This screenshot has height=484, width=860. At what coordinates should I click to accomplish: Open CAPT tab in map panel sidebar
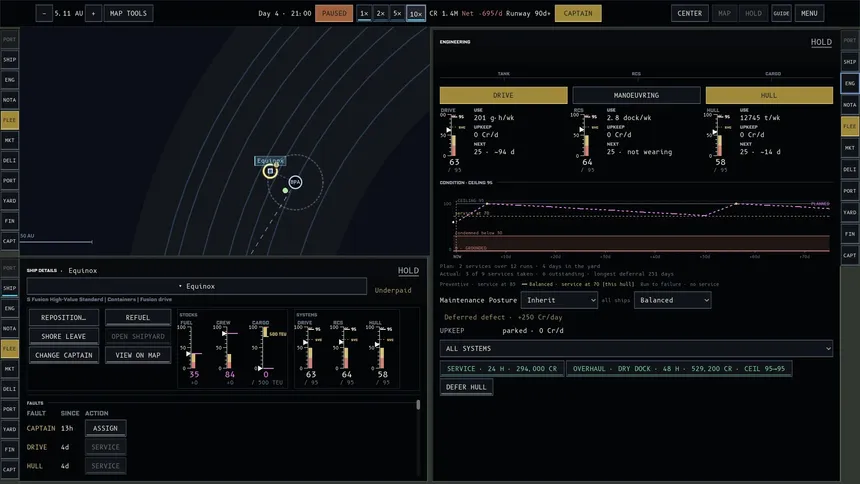[9, 241]
